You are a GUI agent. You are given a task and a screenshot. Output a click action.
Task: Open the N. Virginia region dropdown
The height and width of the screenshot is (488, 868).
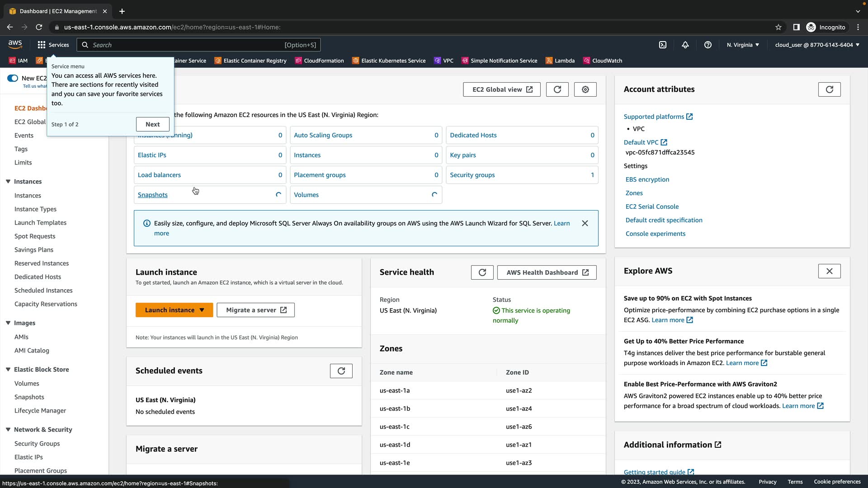(x=743, y=45)
